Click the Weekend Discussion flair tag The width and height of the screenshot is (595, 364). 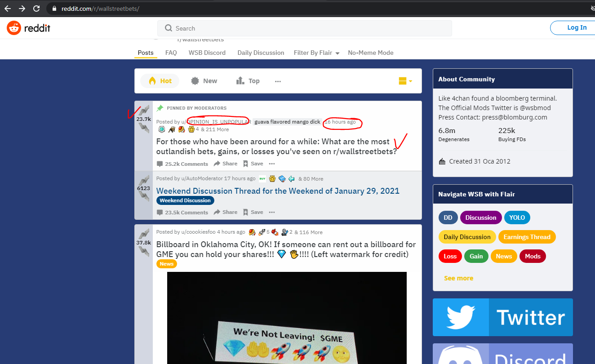click(x=185, y=200)
